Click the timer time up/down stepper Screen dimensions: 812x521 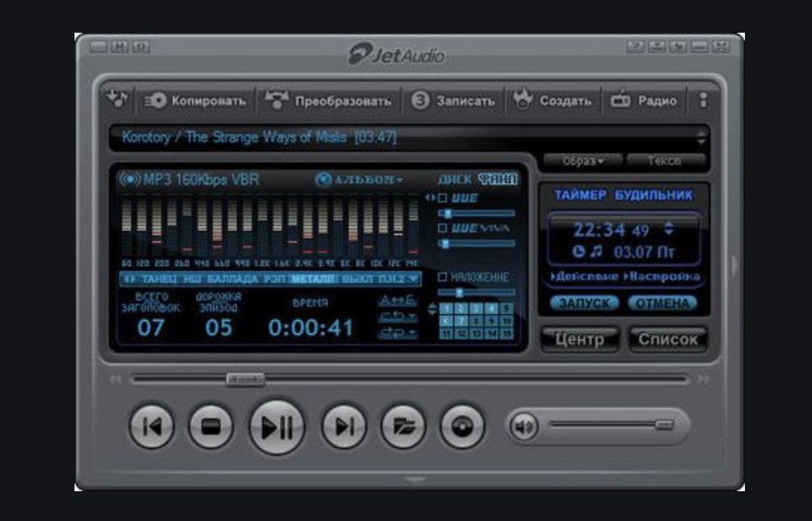(668, 228)
